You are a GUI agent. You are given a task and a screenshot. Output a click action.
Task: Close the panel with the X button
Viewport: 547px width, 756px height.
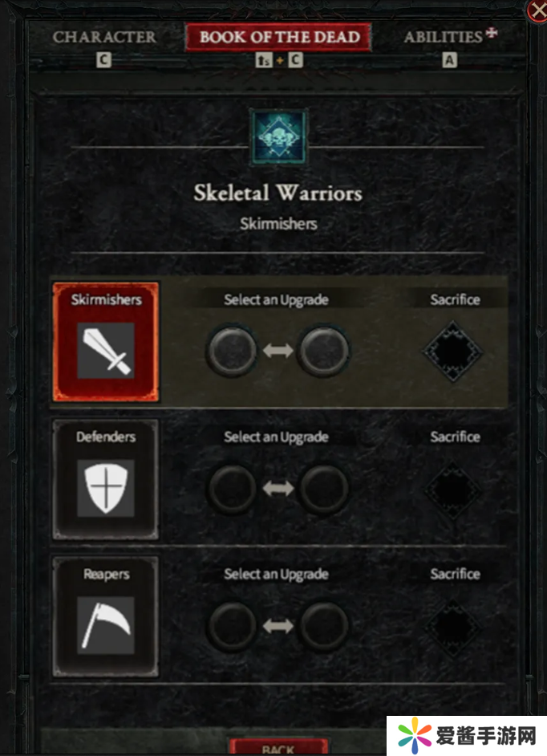(537, 10)
